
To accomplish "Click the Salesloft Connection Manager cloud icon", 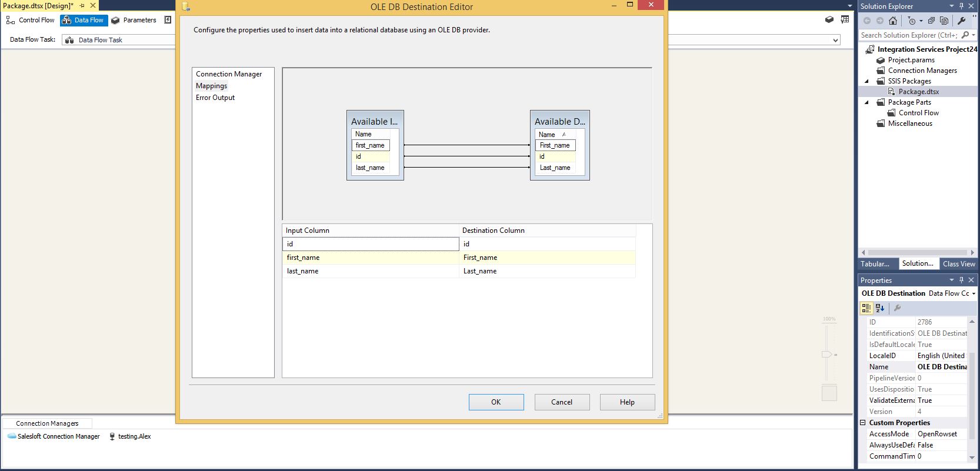I will pos(12,436).
